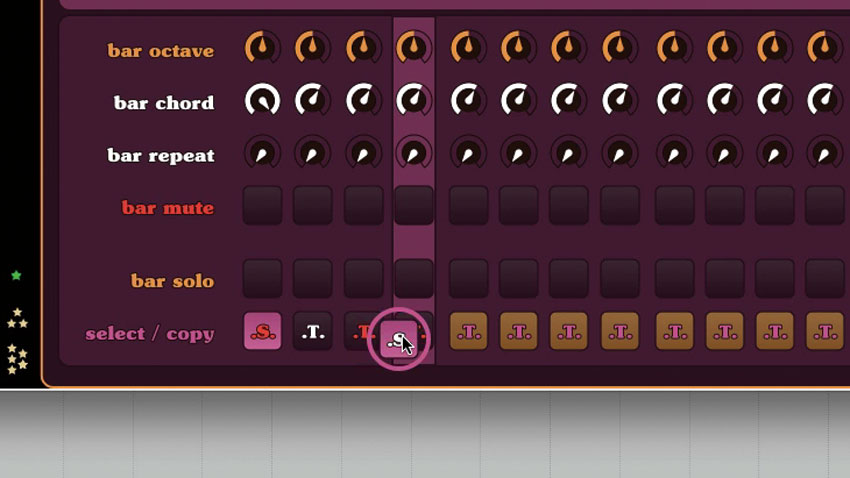Screen dimensions: 850x478
Task: Click the red T button for bar three
Action: [361, 331]
